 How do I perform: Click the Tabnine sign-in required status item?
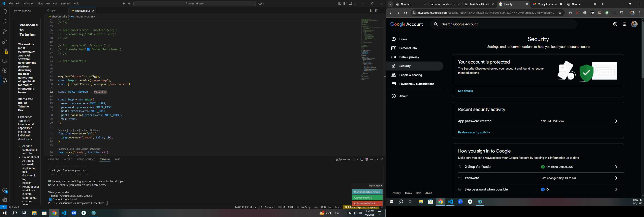coord(361,207)
